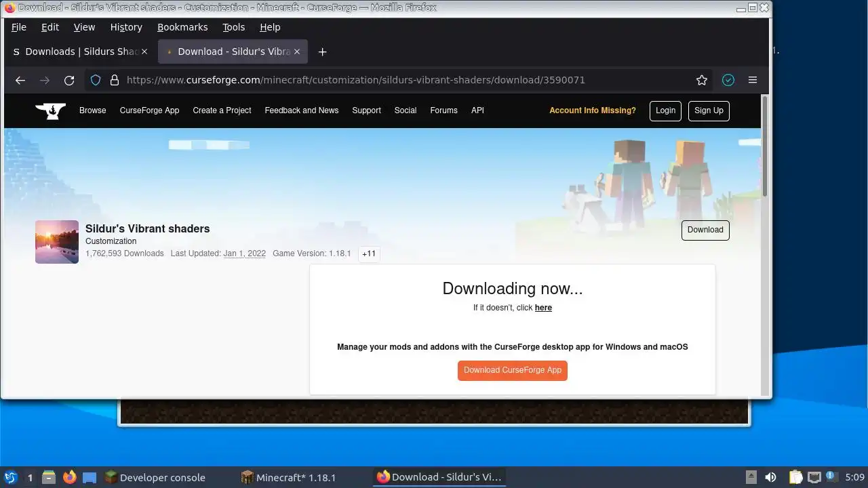The width and height of the screenshot is (868, 488).
Task: Click the Game Version: 1.18.1 text
Action: coord(311,253)
